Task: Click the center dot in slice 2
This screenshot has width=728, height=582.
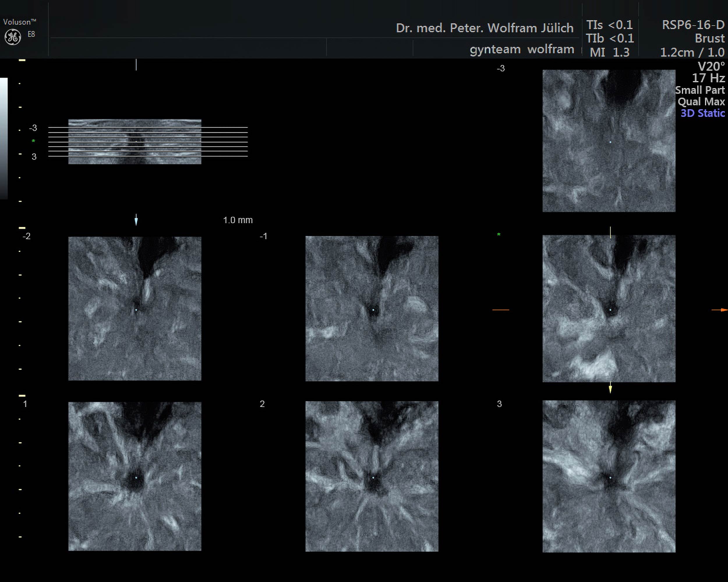Action: click(373, 478)
